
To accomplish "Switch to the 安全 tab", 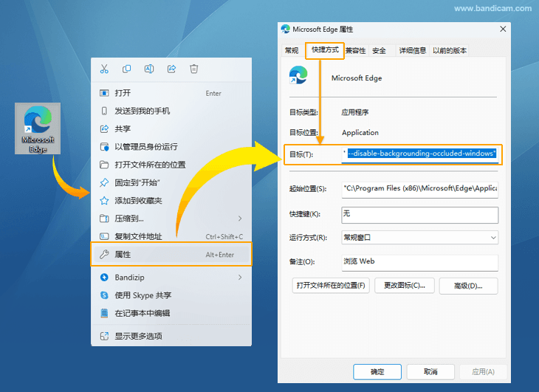I will click(380, 51).
